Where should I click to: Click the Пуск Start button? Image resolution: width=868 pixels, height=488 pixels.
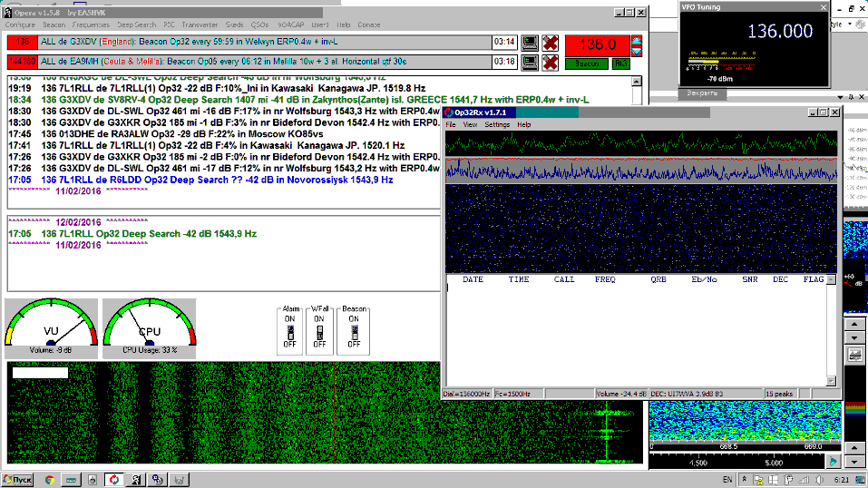[19, 479]
